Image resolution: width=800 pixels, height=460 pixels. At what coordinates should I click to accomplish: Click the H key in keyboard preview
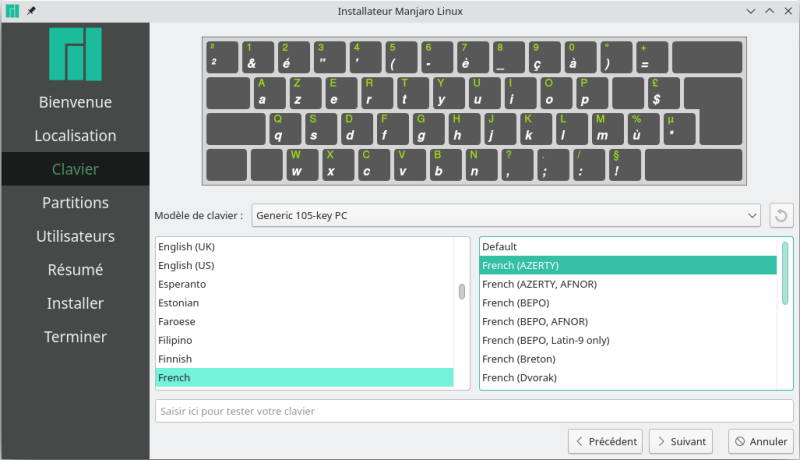(465, 129)
